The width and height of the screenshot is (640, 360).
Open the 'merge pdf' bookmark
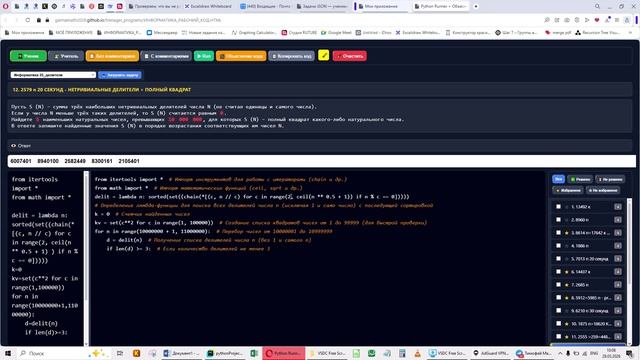tap(558, 33)
